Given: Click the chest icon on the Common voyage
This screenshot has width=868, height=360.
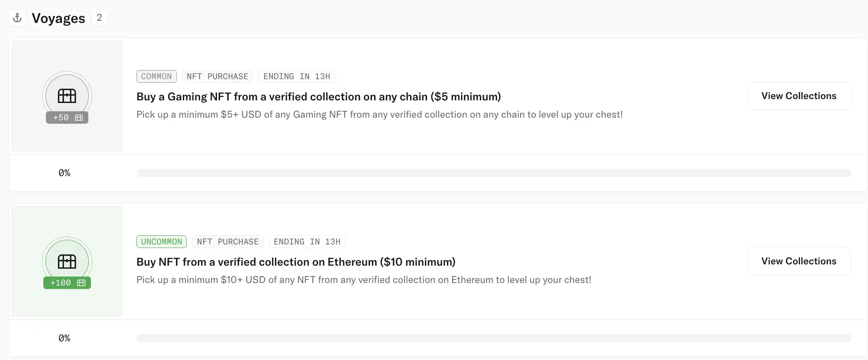Looking at the screenshot, I should (67, 95).
